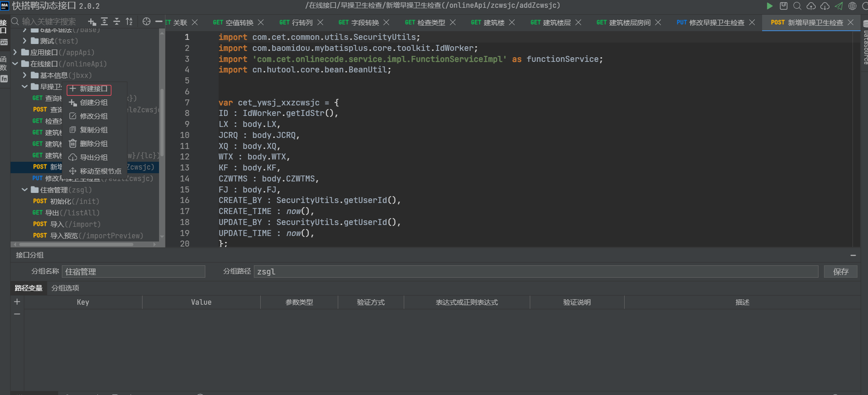Viewport: 868px width, 395px height.
Task: Click the keyword search field 输入关键字搜索
Action: 49,22
